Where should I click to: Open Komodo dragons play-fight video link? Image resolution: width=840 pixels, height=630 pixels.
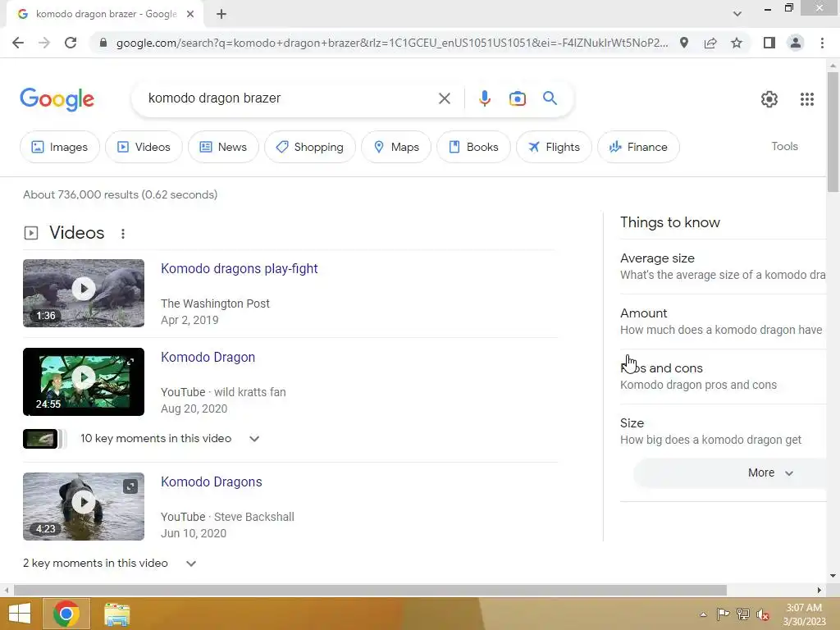pyautogui.click(x=239, y=268)
